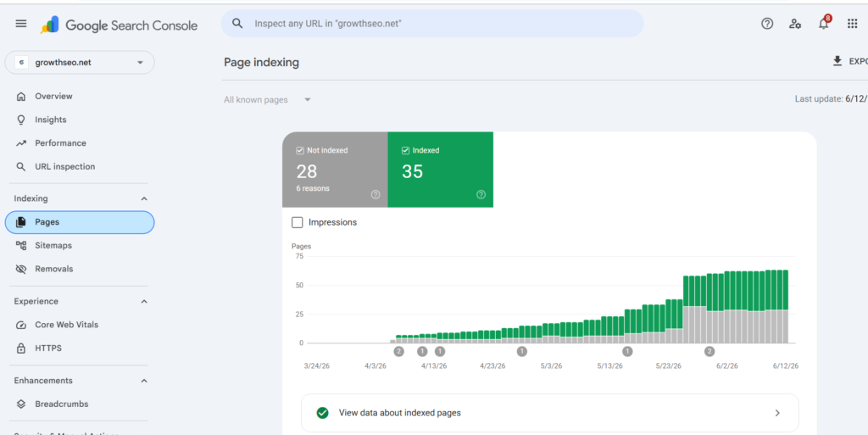
Task: Click the Page indexing heading
Action: click(261, 63)
